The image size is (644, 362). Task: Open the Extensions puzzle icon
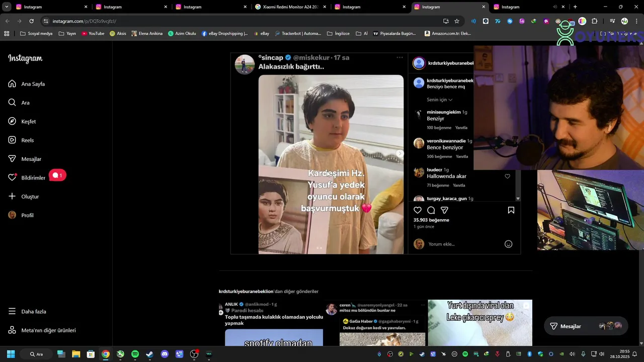click(x=595, y=21)
